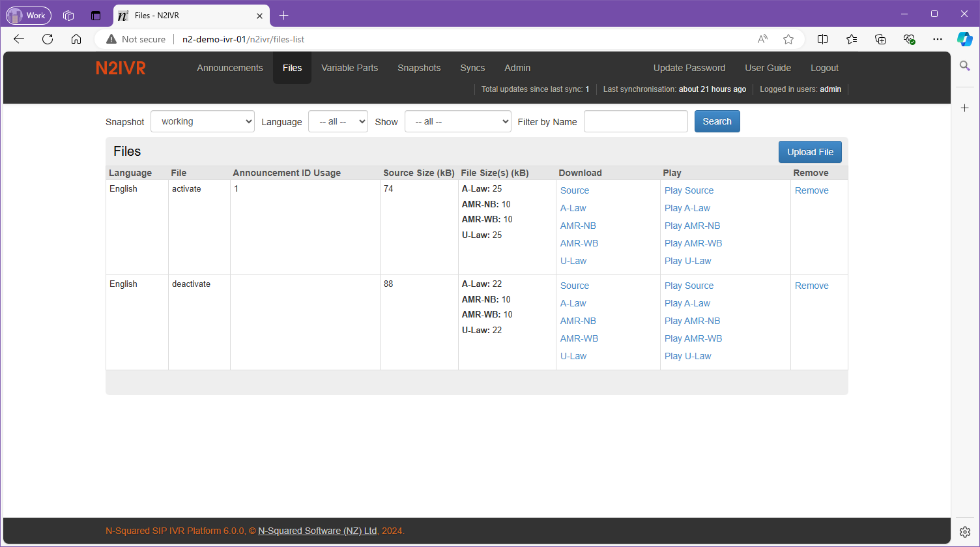The width and height of the screenshot is (980, 547).
Task: Expand the Show filter dropdown
Action: coord(457,121)
